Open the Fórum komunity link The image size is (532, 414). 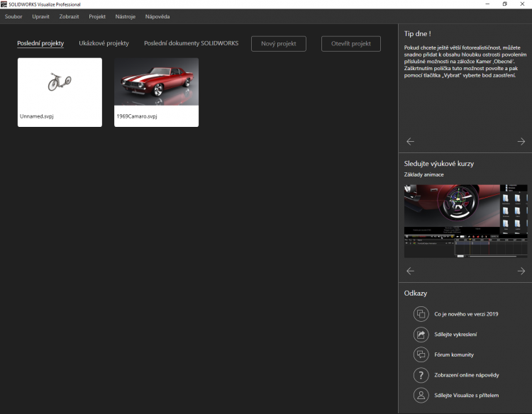(454, 354)
